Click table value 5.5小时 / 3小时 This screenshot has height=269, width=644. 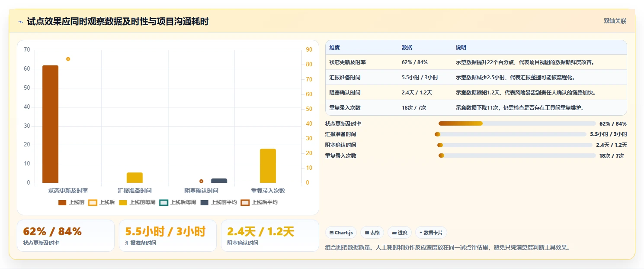(420, 78)
